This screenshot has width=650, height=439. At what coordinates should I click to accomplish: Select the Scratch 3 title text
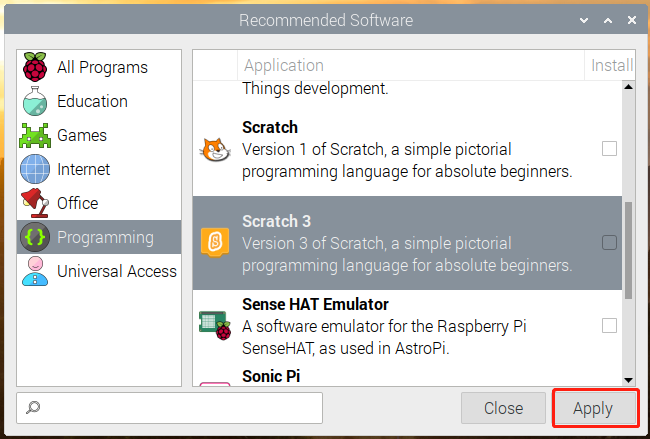(276, 221)
